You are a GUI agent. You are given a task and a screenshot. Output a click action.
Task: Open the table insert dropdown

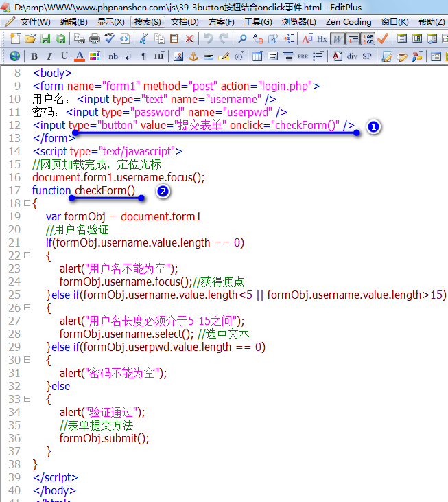257,56
